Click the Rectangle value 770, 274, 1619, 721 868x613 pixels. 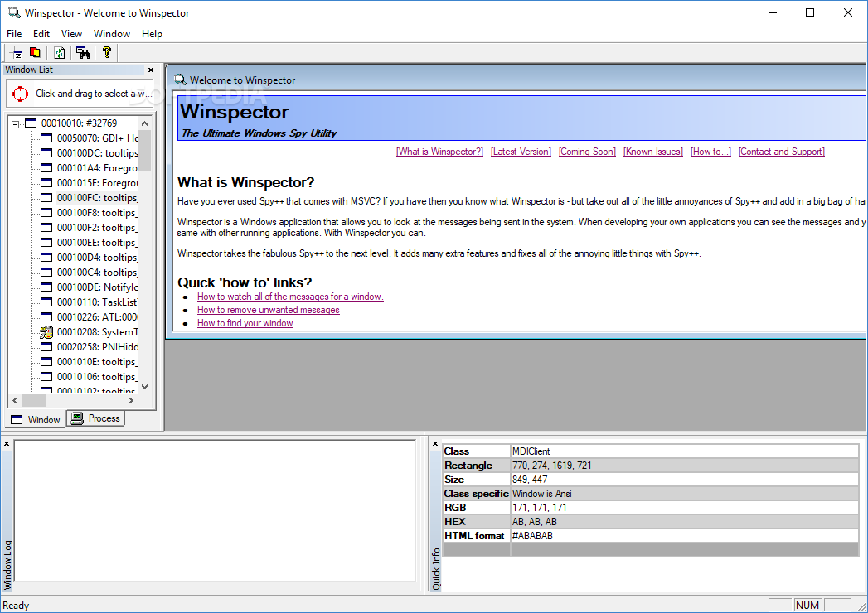[684, 466]
